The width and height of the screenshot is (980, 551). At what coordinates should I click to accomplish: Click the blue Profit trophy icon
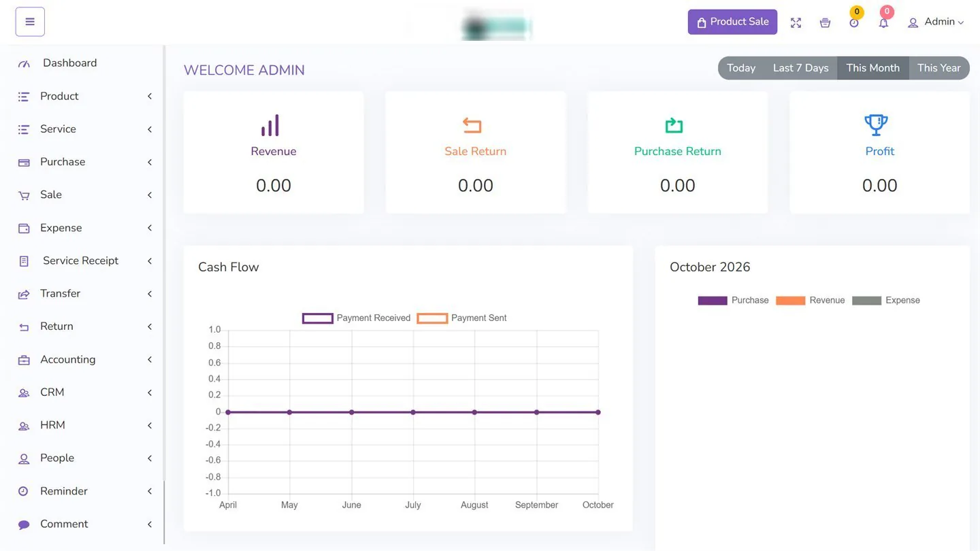876,124
